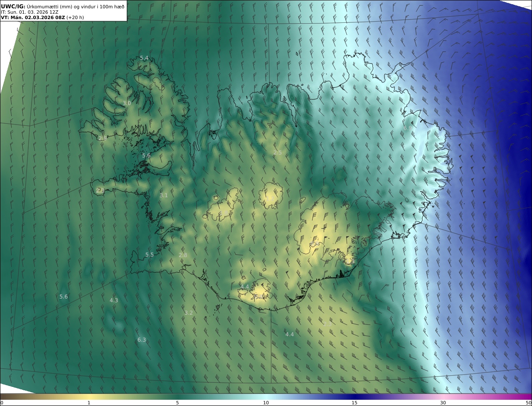This screenshot has height=406, width=532.
Task: Click the 3.0 value label in the Westfjords
Action: 127,103
